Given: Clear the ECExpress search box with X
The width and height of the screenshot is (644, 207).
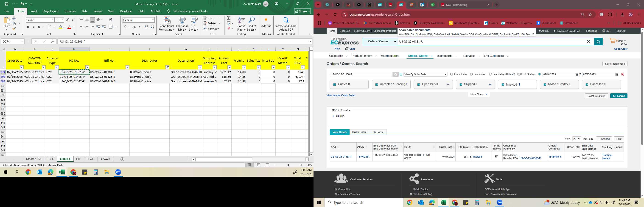Looking at the screenshot, I should point(588,42).
